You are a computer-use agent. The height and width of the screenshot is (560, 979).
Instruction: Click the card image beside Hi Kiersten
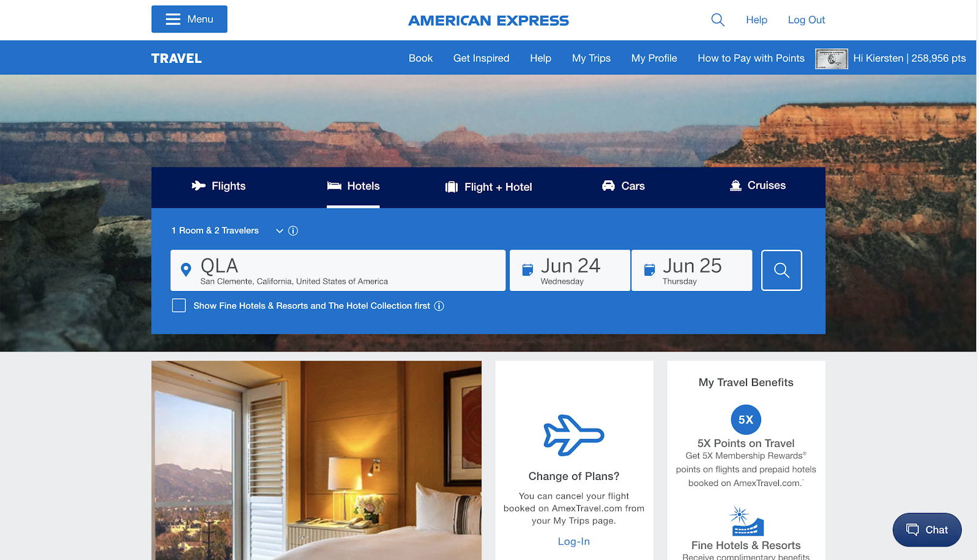(832, 59)
